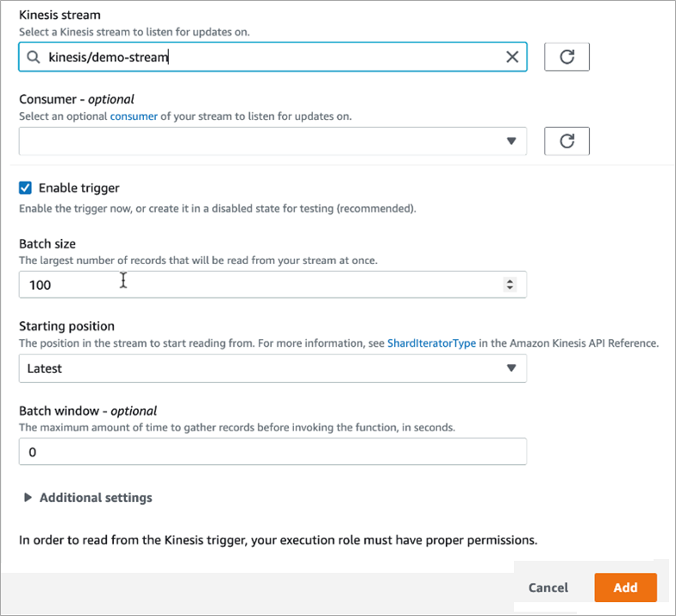Click the magnifier icon in Kinesis stream field

coord(33,57)
